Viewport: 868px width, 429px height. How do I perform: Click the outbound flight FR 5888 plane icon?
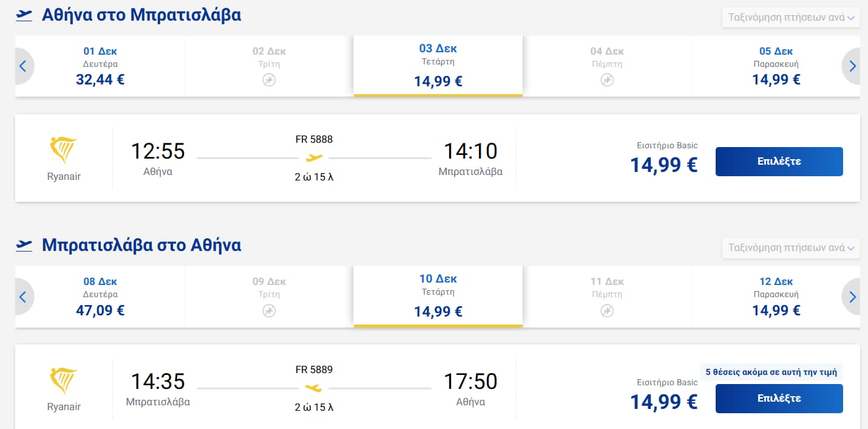click(x=314, y=158)
